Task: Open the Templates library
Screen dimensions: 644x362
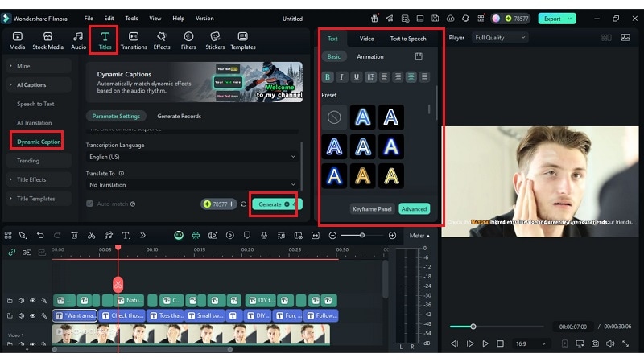Action: click(x=243, y=41)
